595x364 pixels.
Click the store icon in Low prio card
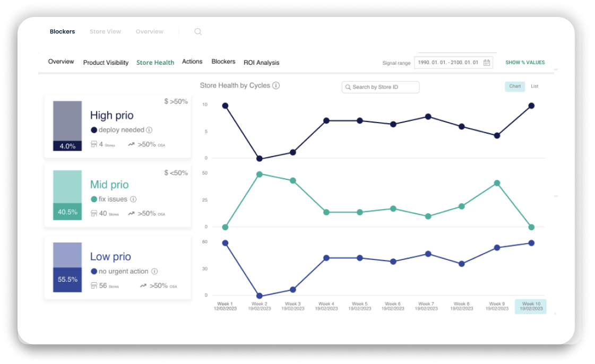94,285
